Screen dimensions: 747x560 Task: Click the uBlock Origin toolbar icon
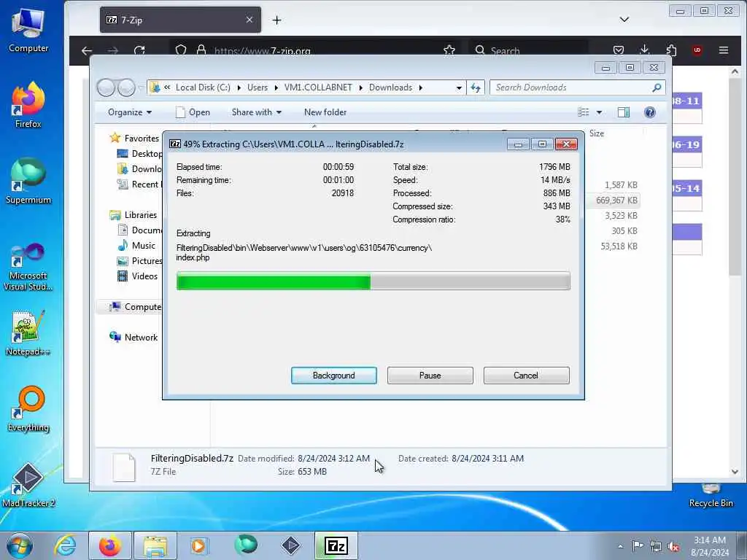coord(697,50)
